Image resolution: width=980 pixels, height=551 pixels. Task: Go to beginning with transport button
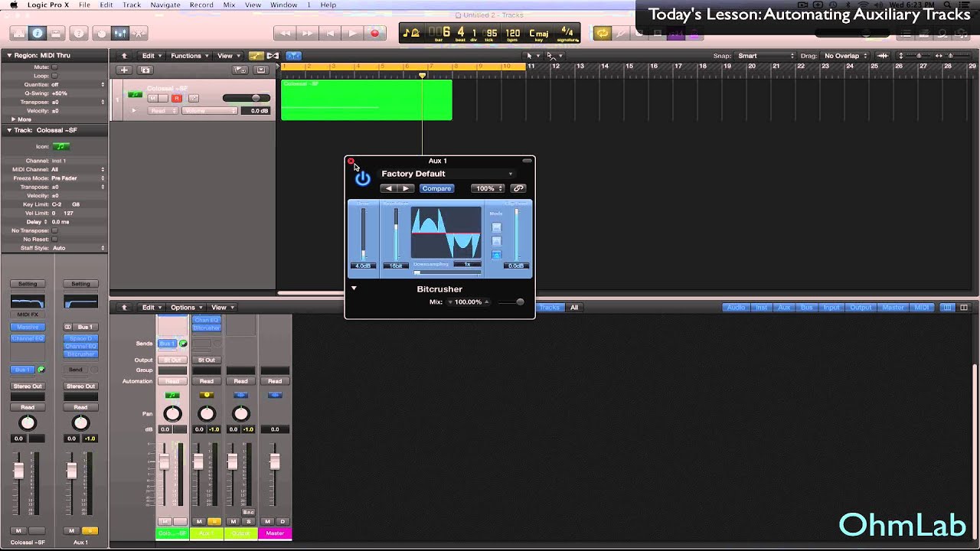pyautogui.click(x=330, y=33)
